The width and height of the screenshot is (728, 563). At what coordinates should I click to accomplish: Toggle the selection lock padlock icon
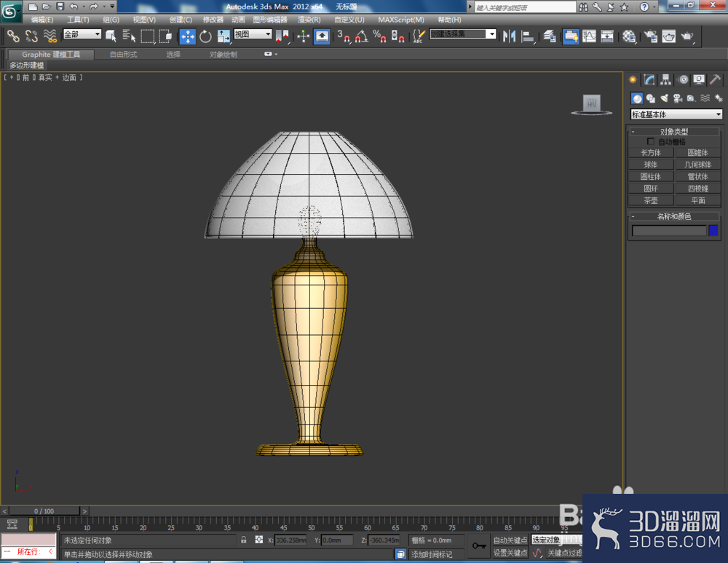tap(244, 540)
